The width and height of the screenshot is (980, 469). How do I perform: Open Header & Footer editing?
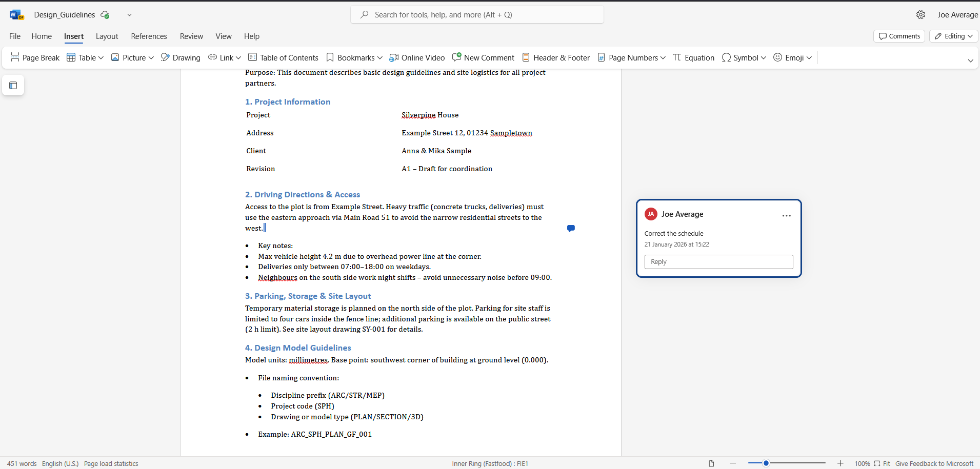click(x=556, y=58)
